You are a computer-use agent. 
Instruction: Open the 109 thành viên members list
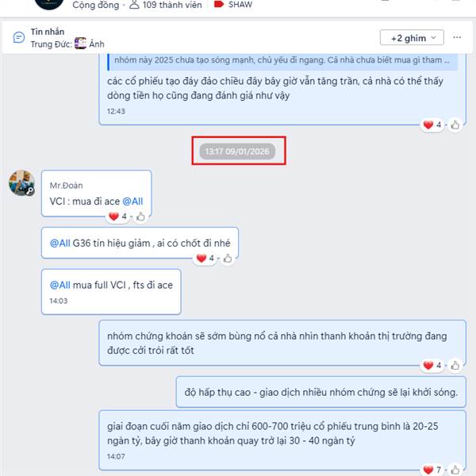166,5
